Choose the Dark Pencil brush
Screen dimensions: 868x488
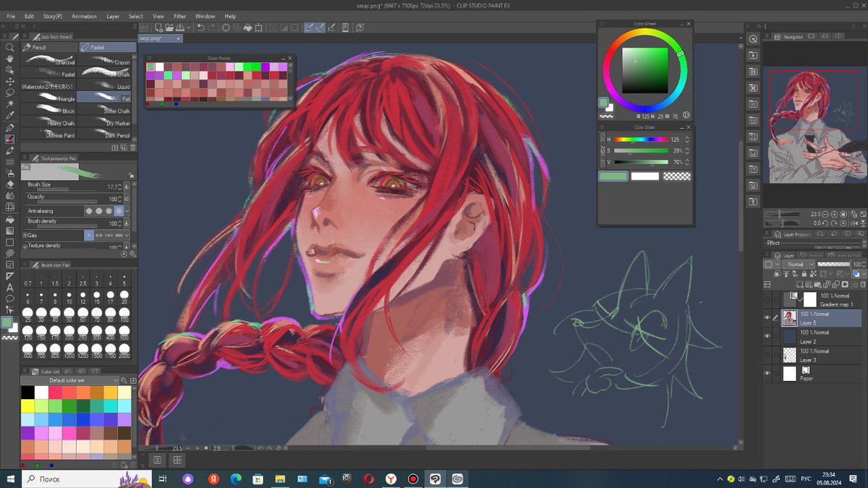pos(106,134)
